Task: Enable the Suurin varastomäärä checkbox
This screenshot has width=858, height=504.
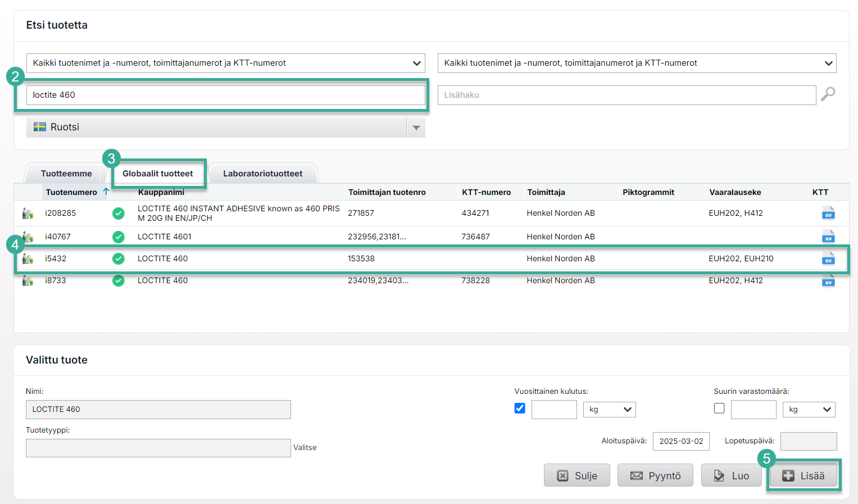Action: (x=719, y=408)
